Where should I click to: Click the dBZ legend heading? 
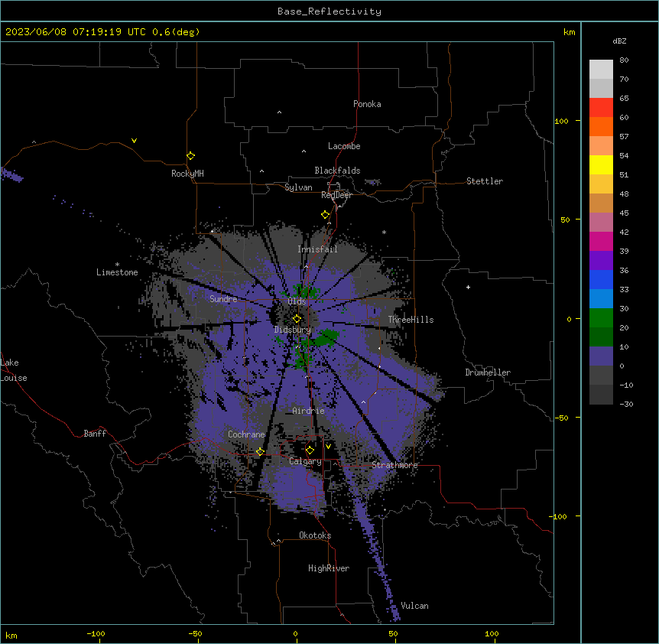[x=619, y=41]
